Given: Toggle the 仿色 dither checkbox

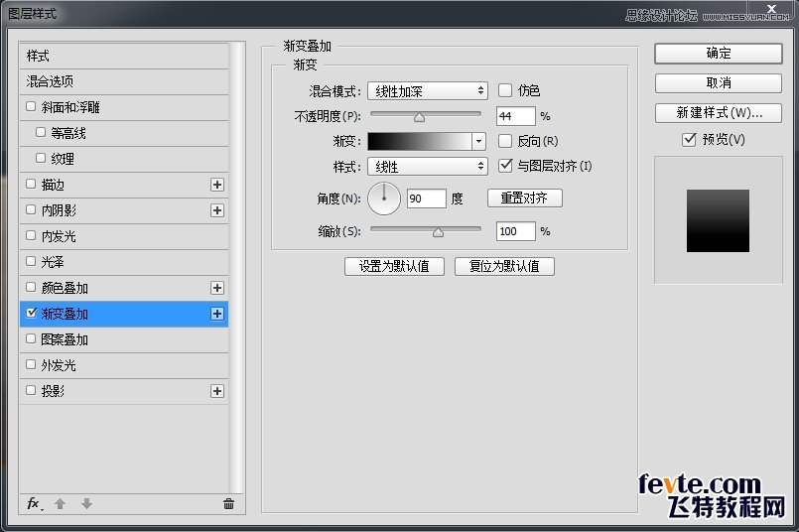Looking at the screenshot, I should tap(505, 90).
